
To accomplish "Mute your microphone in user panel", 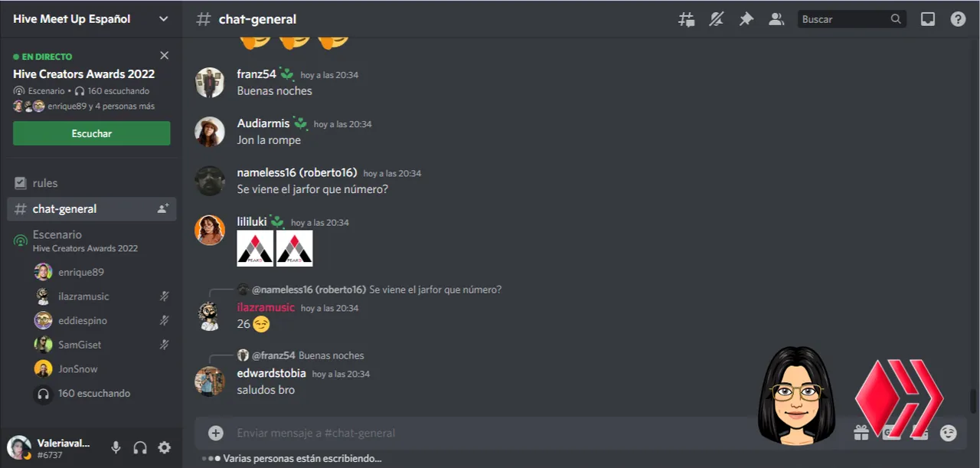I will click(116, 447).
